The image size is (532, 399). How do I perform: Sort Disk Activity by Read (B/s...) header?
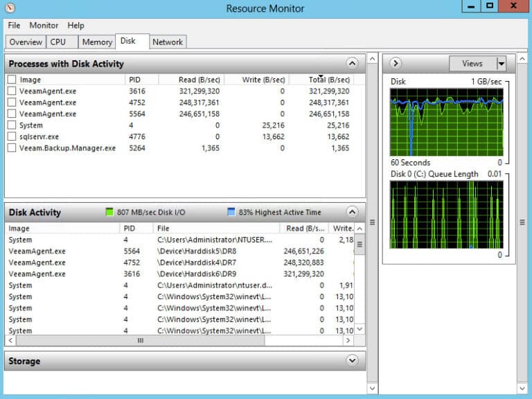tap(304, 229)
